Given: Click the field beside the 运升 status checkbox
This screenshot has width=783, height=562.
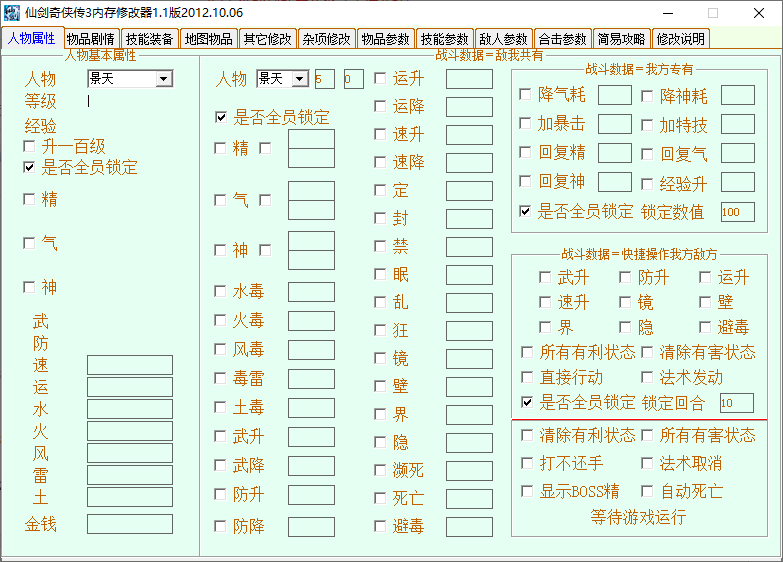Looking at the screenshot, I should (x=469, y=79).
